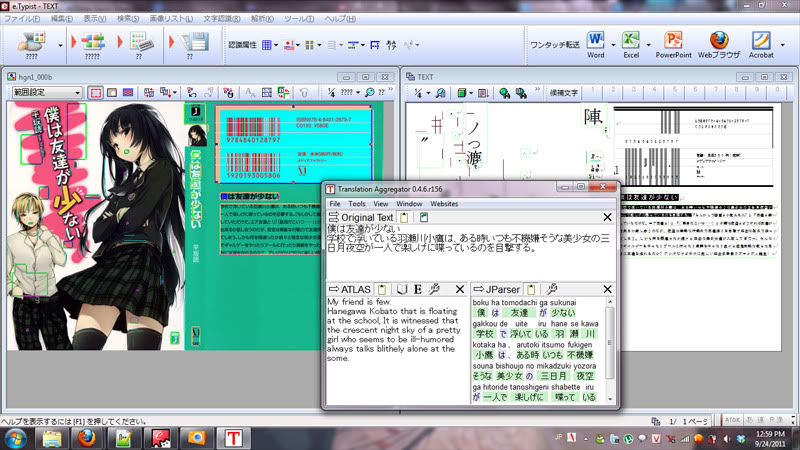Toggle ATLAS clipboard auto-translate button
The width and height of the screenshot is (800, 450).
[x=382, y=289]
